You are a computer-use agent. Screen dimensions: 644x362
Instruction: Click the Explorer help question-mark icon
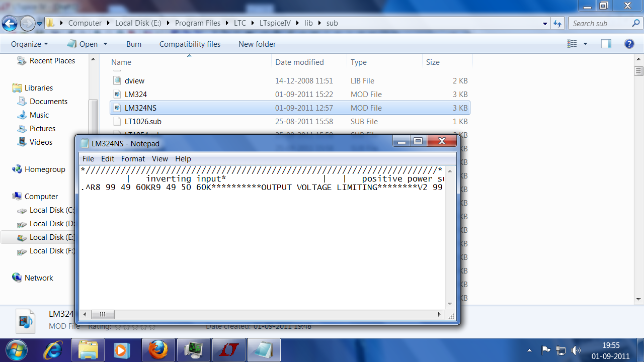point(629,44)
